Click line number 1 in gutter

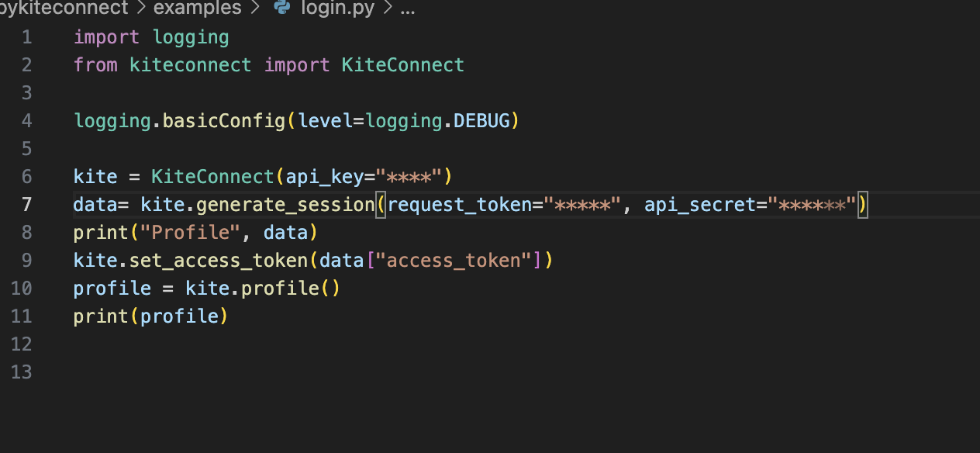coord(27,37)
